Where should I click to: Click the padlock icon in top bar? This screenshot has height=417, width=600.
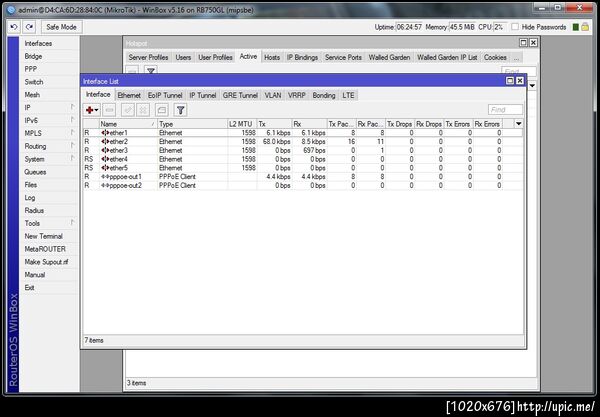(x=585, y=27)
